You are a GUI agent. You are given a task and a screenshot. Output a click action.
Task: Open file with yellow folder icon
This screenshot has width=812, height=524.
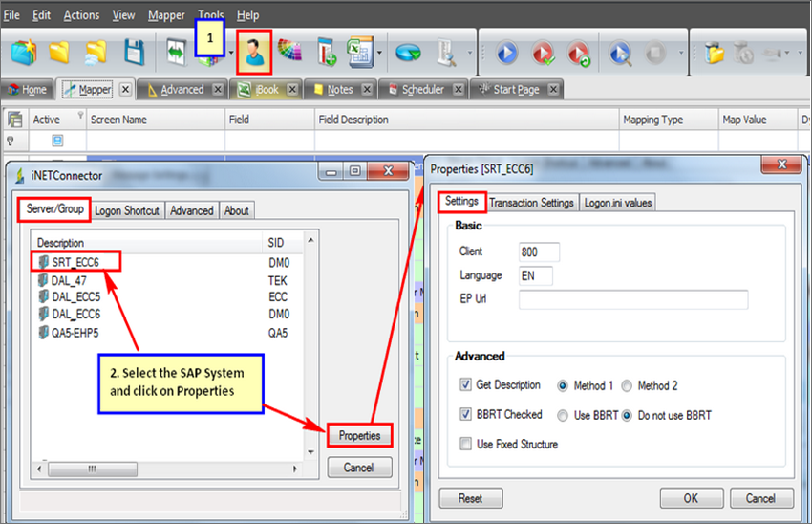pyautogui.click(x=59, y=53)
